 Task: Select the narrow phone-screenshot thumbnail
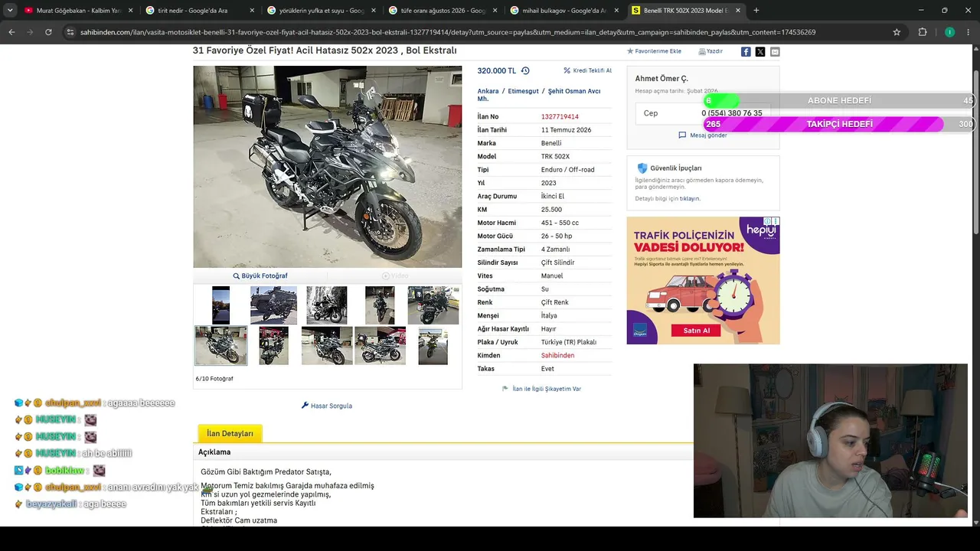click(x=220, y=305)
